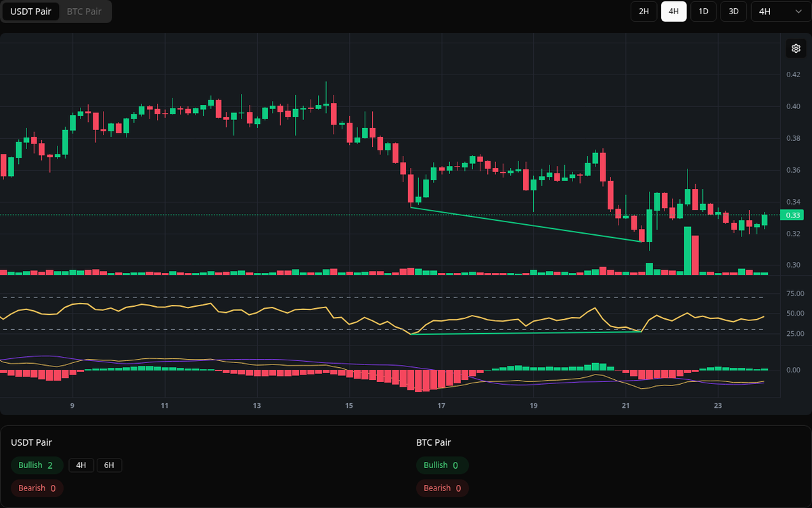The height and width of the screenshot is (508, 812).
Task: Click the Bullish 2 badge under USDT Pair
Action: point(37,465)
